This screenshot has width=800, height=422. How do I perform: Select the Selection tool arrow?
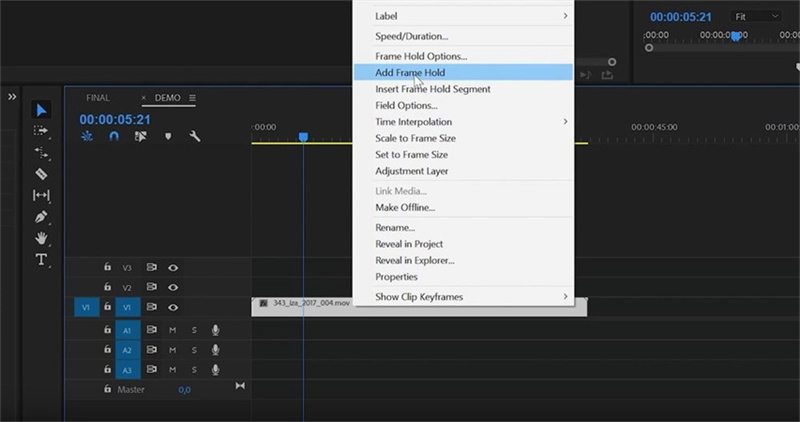(x=41, y=110)
